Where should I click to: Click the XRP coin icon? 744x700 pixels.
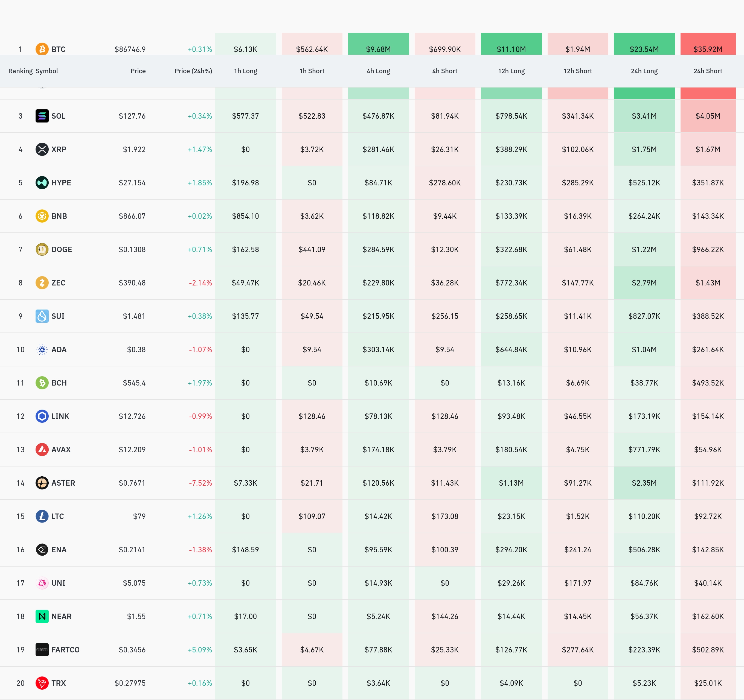42,149
